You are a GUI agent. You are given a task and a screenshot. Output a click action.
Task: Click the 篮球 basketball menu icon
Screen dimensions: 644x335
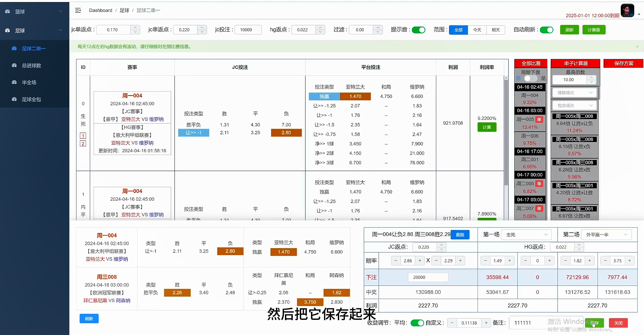(7, 11)
